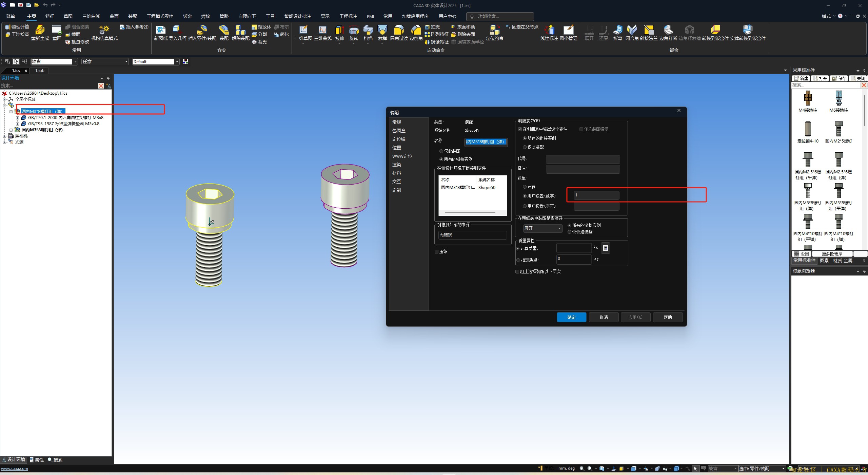Click the 圆角过渡 fillet icon
This screenshot has width=868, height=475.
tap(399, 30)
